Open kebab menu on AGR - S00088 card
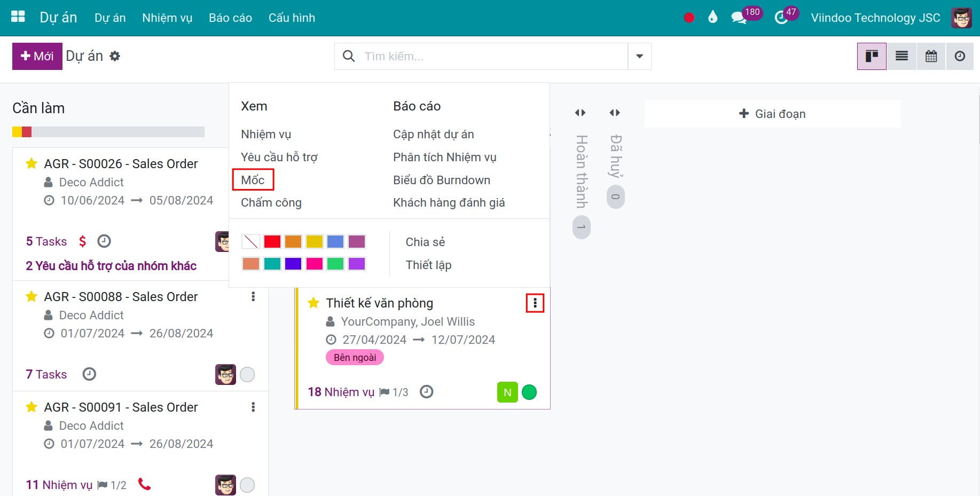This screenshot has width=980, height=496. pyautogui.click(x=253, y=296)
